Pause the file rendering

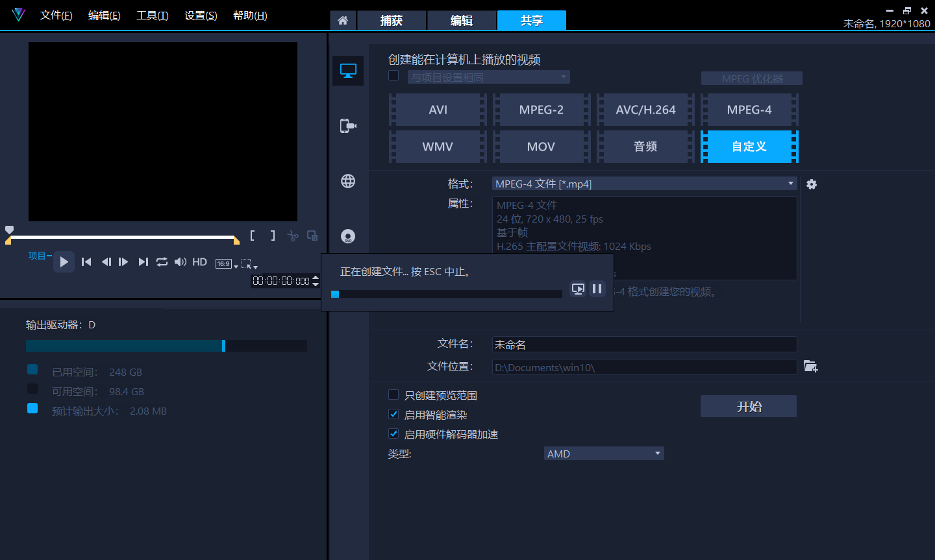[597, 289]
